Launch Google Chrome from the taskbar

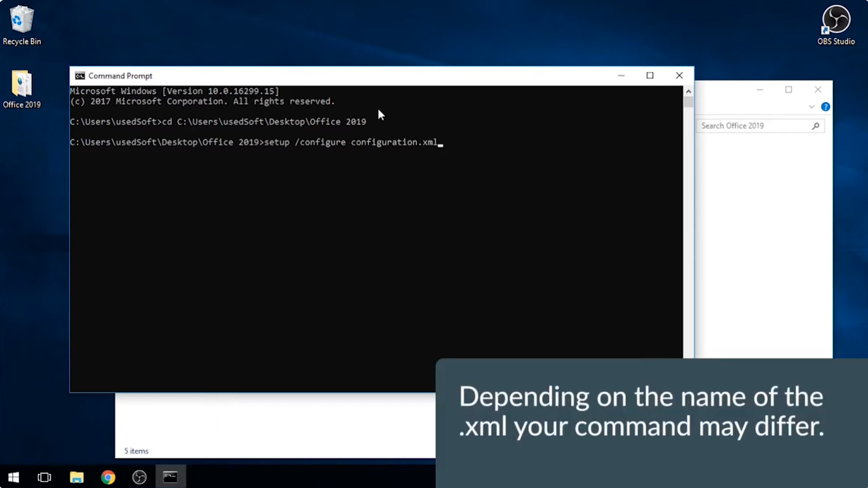tap(108, 477)
